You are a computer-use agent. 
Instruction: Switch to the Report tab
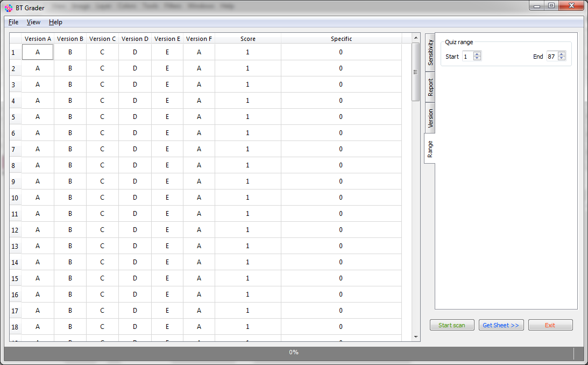(x=430, y=87)
